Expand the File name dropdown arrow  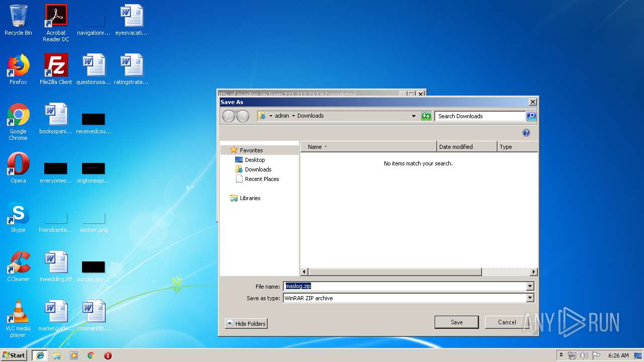[x=530, y=287]
